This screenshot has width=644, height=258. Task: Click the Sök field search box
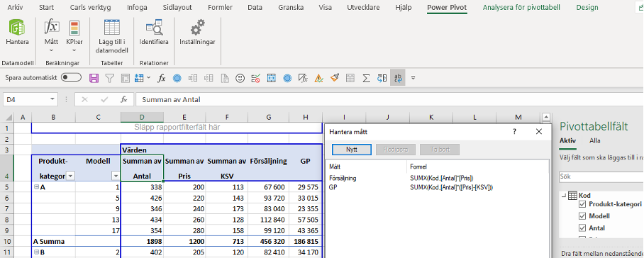[601, 176]
